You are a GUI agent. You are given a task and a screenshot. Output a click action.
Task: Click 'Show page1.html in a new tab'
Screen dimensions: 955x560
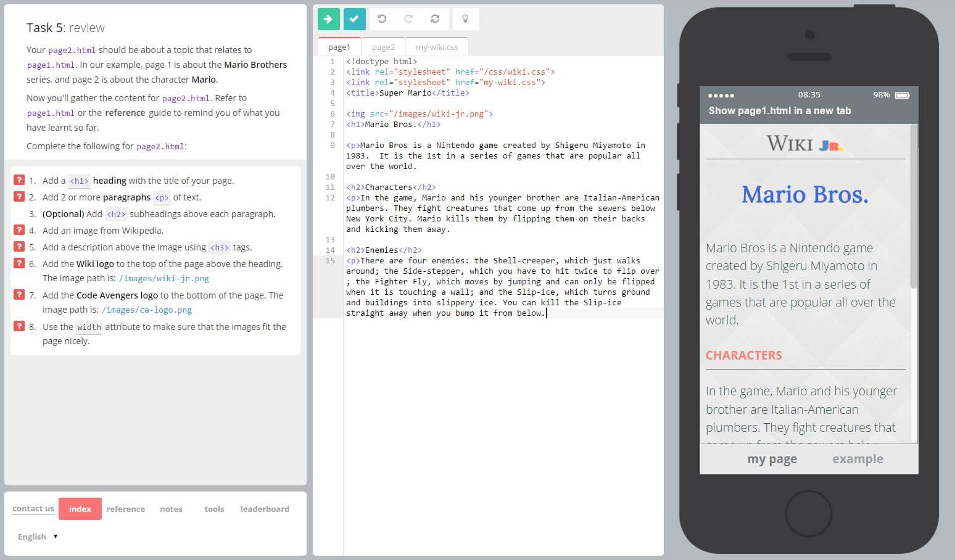(x=780, y=110)
